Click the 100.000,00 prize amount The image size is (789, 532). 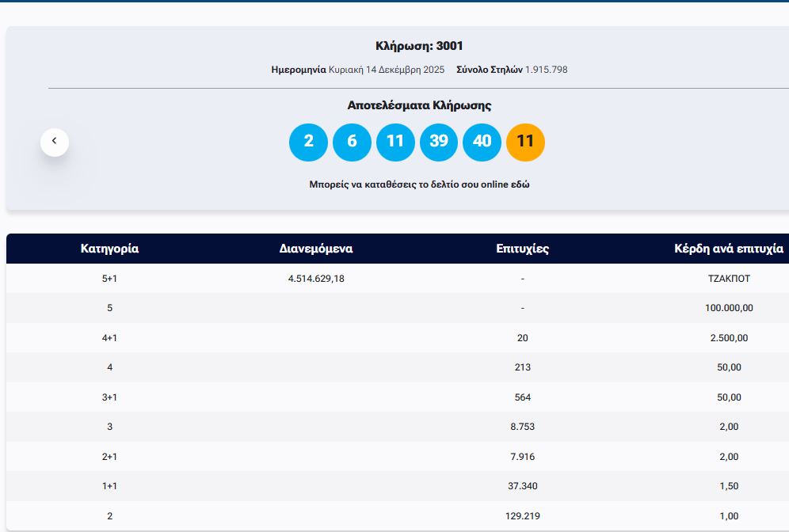click(729, 308)
